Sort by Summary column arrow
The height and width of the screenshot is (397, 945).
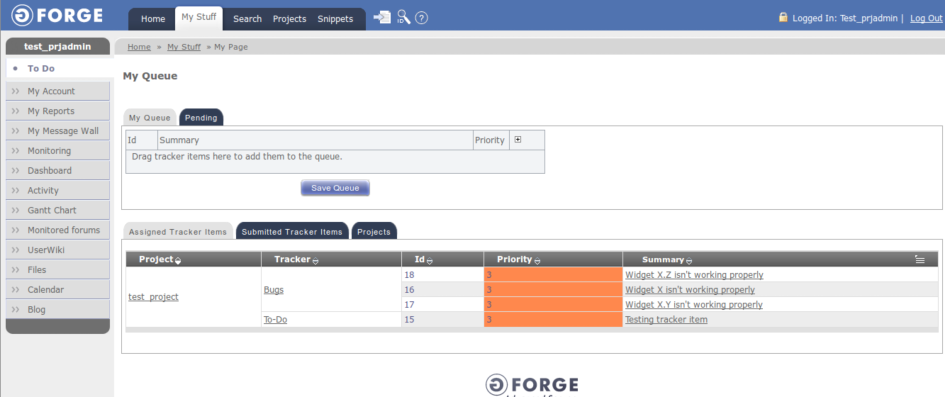(689, 260)
